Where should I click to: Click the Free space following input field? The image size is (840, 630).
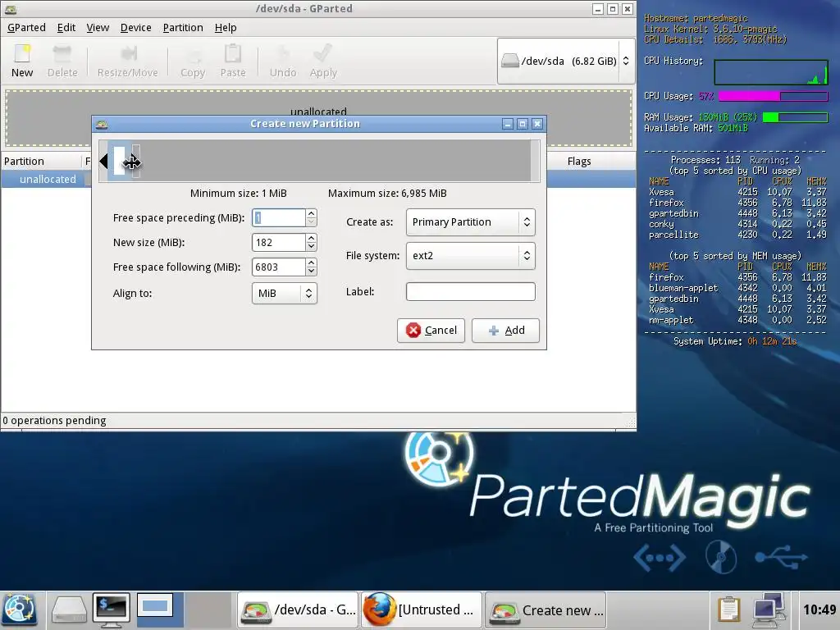279,267
